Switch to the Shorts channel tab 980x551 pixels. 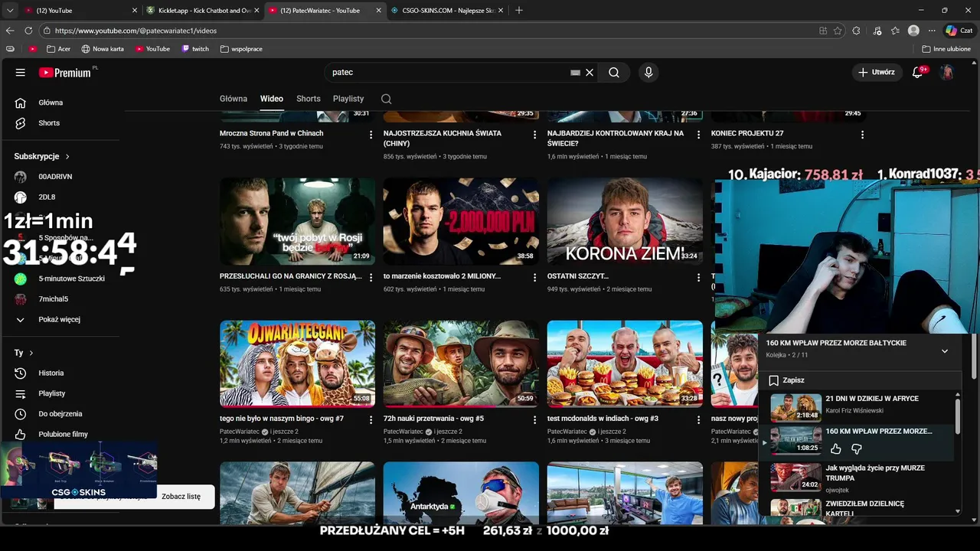click(x=309, y=99)
